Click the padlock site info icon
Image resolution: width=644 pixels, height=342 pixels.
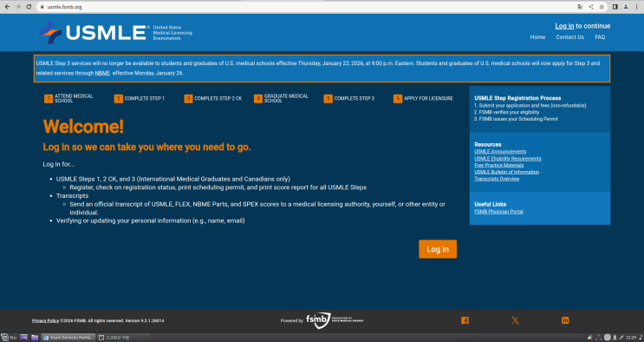42,7
